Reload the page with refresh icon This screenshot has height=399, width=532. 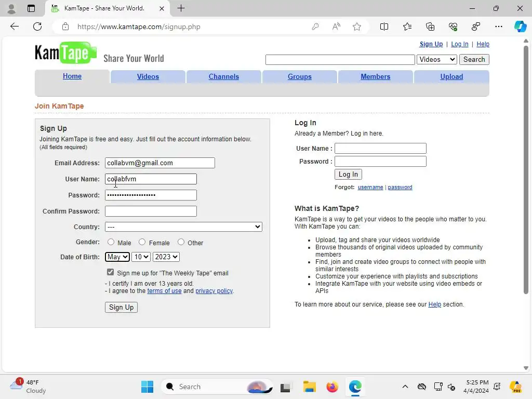pyautogui.click(x=37, y=26)
